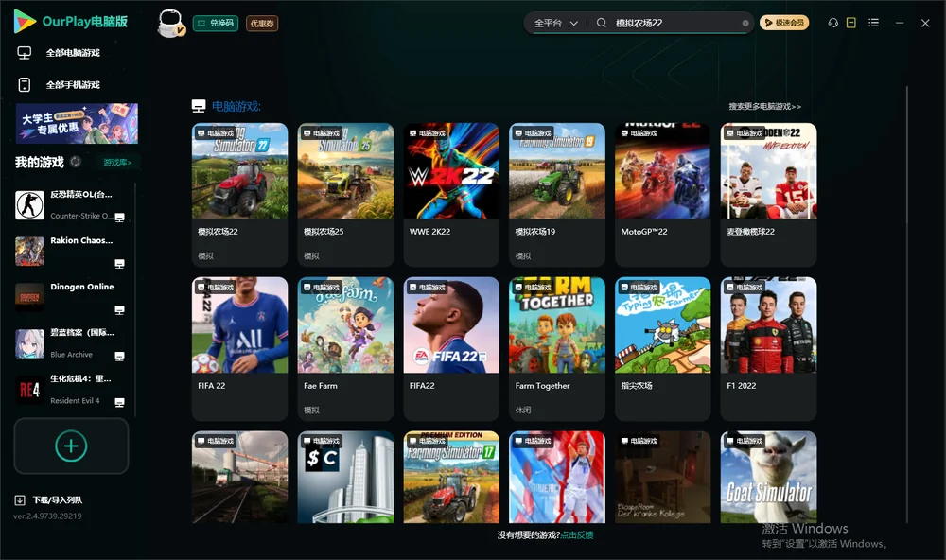Open the 指尖农场 game card

(662, 348)
